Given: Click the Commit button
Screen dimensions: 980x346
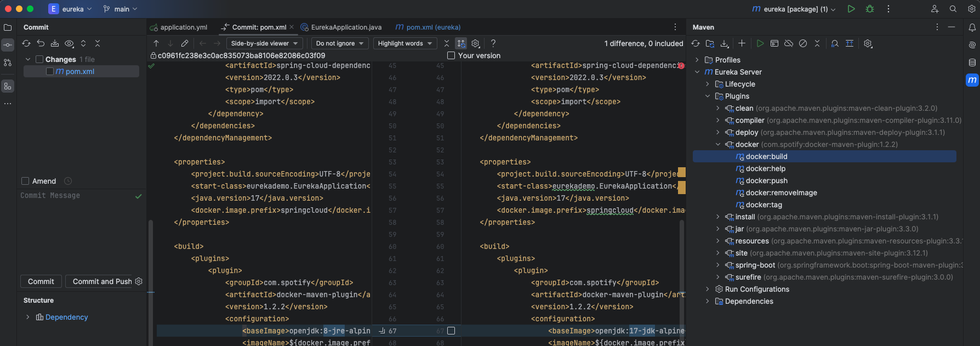Looking at the screenshot, I should (41, 281).
